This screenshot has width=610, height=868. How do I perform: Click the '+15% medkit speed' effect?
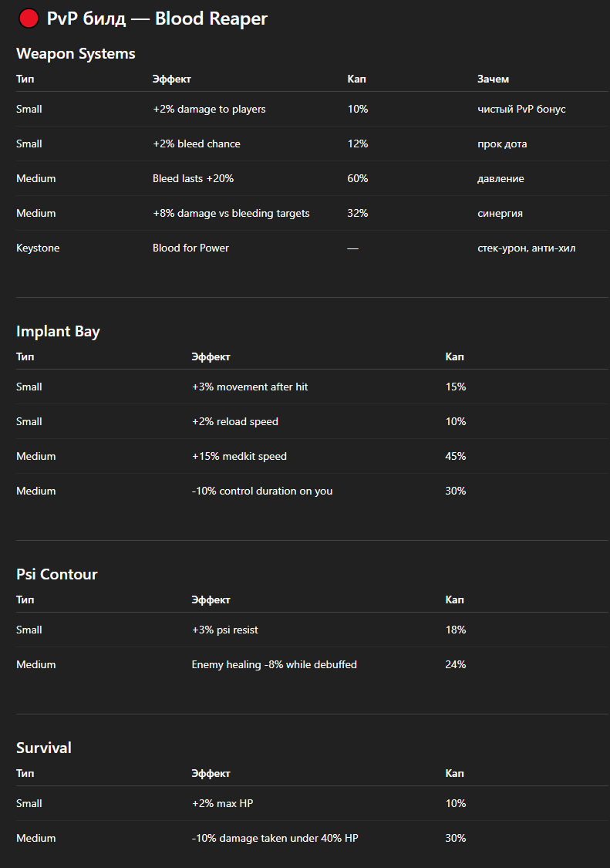pyautogui.click(x=239, y=456)
